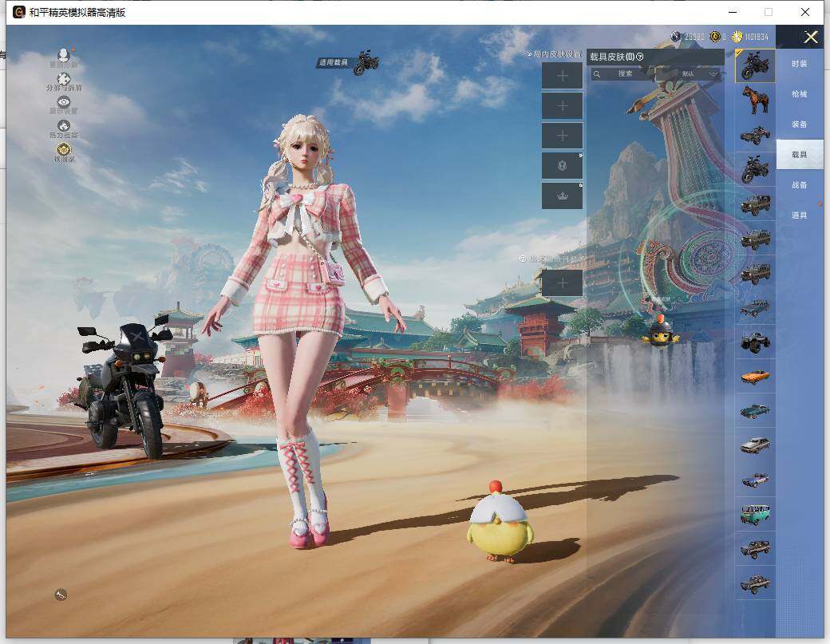830x644 pixels.
Task: Toggle the eye display settings icon
Action: tap(64, 102)
